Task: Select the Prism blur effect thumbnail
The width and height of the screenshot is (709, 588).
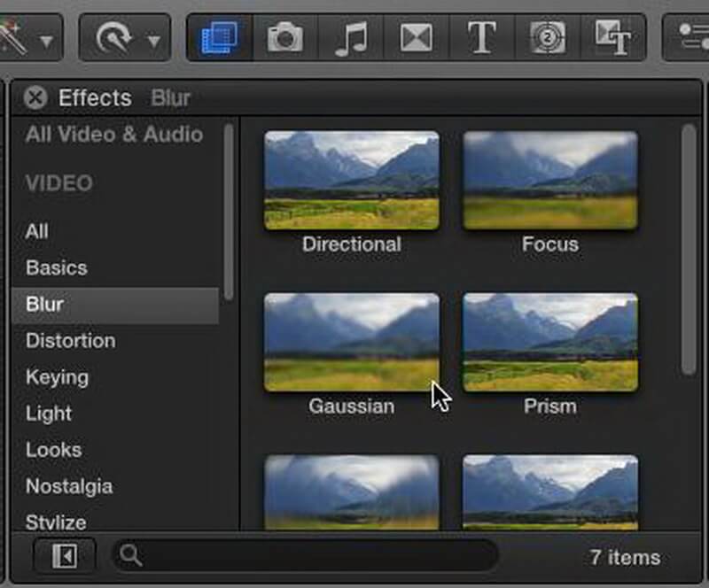Action: pyautogui.click(x=550, y=342)
